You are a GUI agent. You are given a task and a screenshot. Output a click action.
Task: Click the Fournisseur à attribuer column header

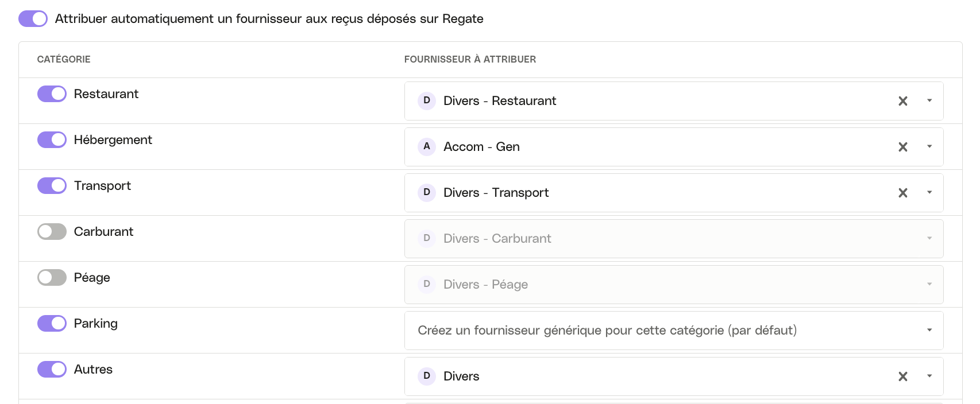tap(470, 59)
